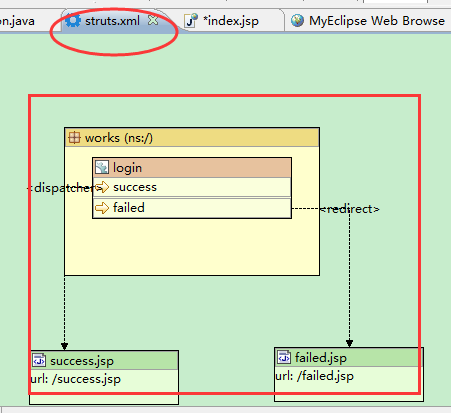This screenshot has width=451, height=413.
Task: Select the success result row
Action: pyautogui.click(x=192, y=187)
